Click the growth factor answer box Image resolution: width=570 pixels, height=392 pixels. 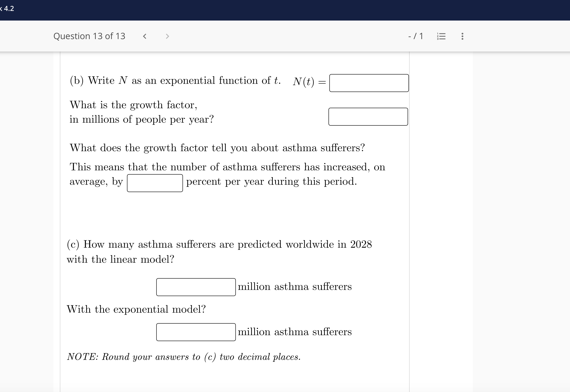368,116
